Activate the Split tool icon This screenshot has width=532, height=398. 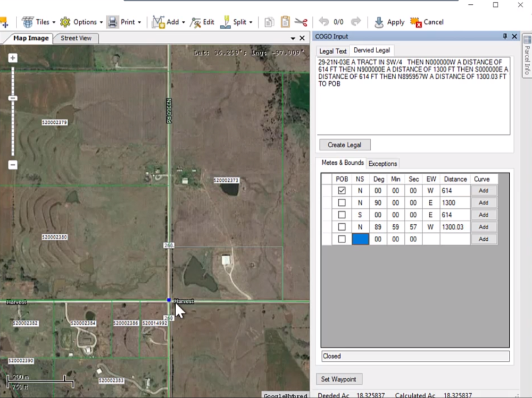(x=226, y=22)
